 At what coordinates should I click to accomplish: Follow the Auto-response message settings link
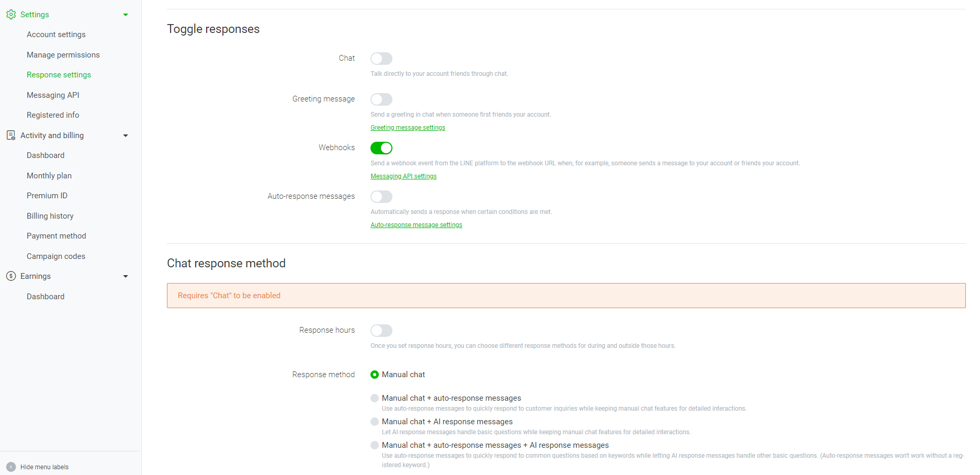coord(416,225)
